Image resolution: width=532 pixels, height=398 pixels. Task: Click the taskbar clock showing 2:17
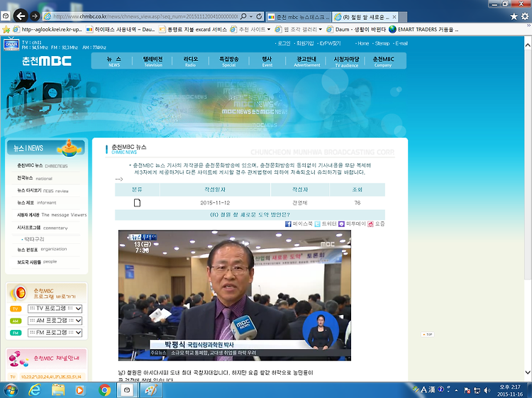(509, 390)
